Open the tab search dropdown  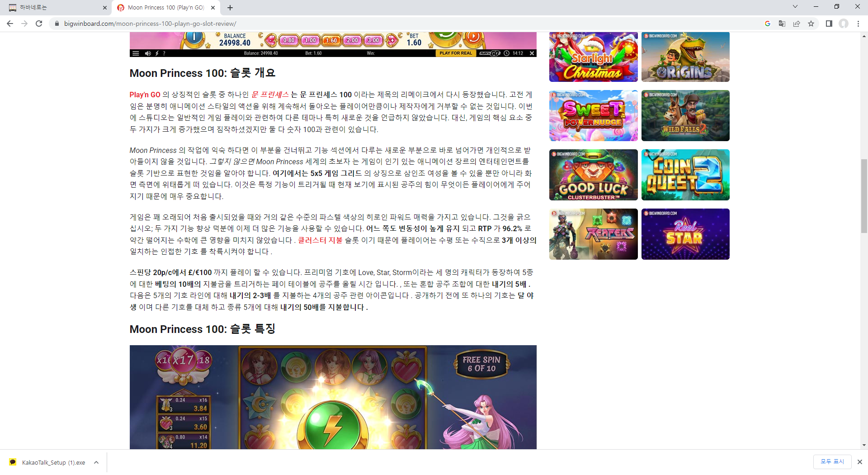[x=795, y=7]
